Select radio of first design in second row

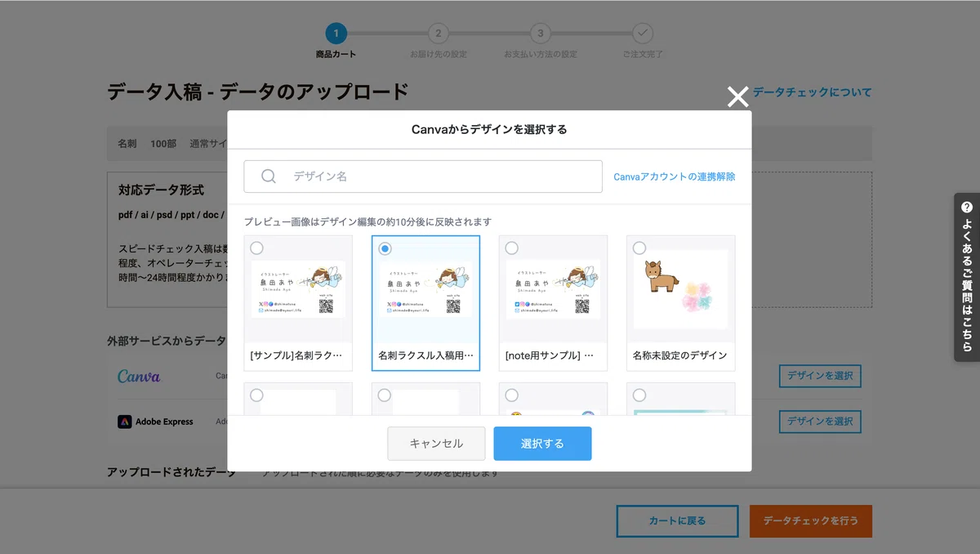coord(256,395)
